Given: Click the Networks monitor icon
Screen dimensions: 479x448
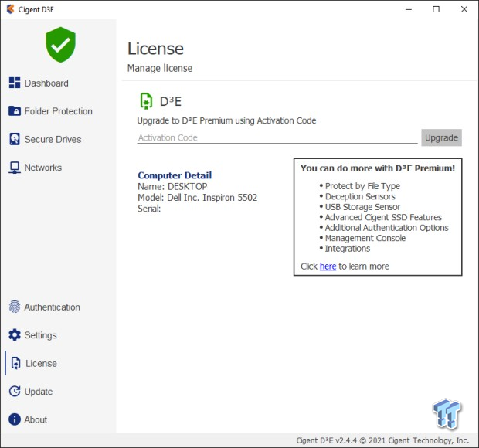Looking at the screenshot, I should (15, 168).
